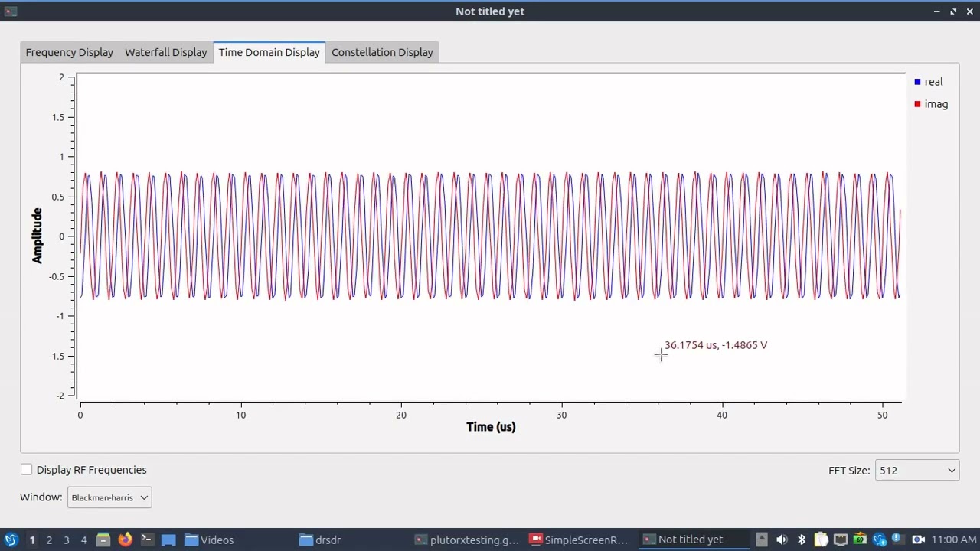The width and height of the screenshot is (980, 551).
Task: Toggle the imag trace legend entry
Action: point(931,104)
